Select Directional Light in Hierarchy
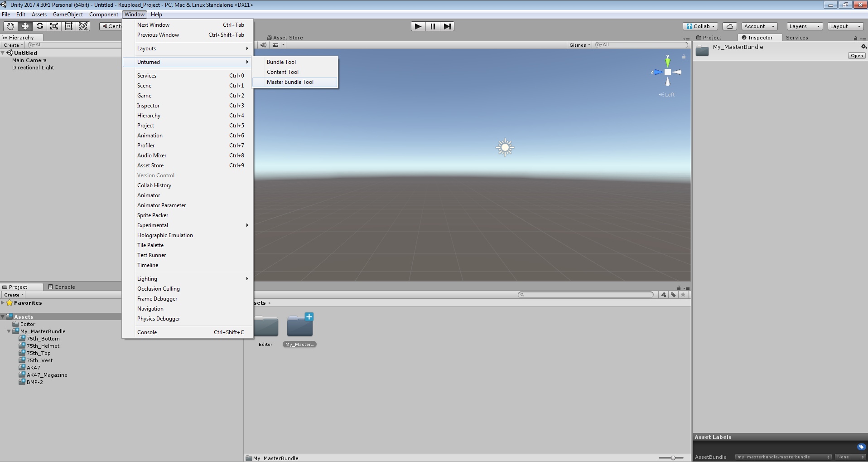 click(x=33, y=68)
